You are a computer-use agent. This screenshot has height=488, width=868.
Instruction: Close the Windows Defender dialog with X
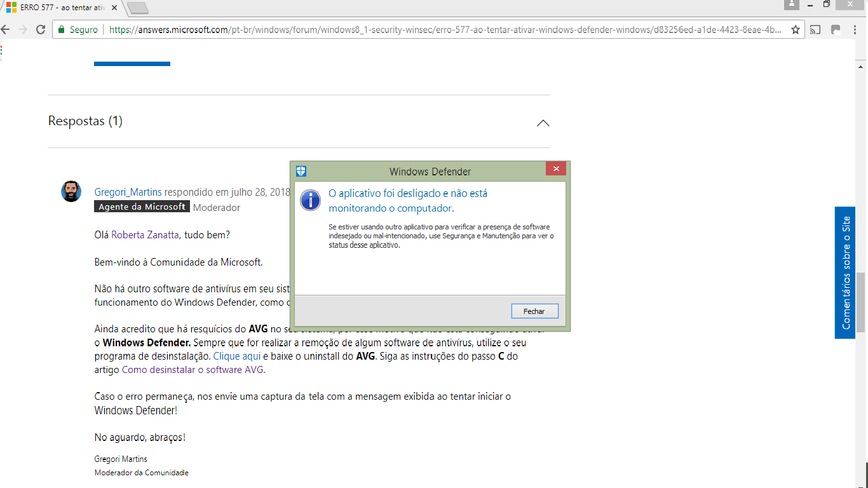point(555,168)
